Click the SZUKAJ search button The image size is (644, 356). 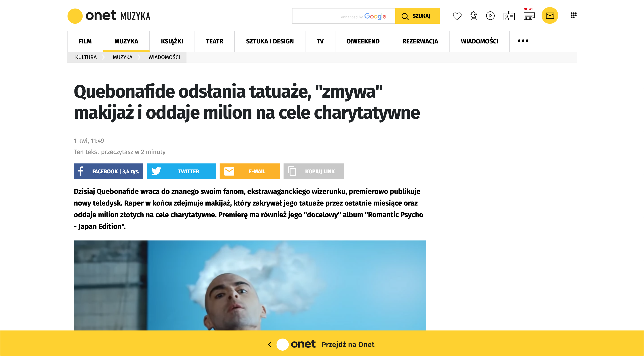tap(417, 16)
